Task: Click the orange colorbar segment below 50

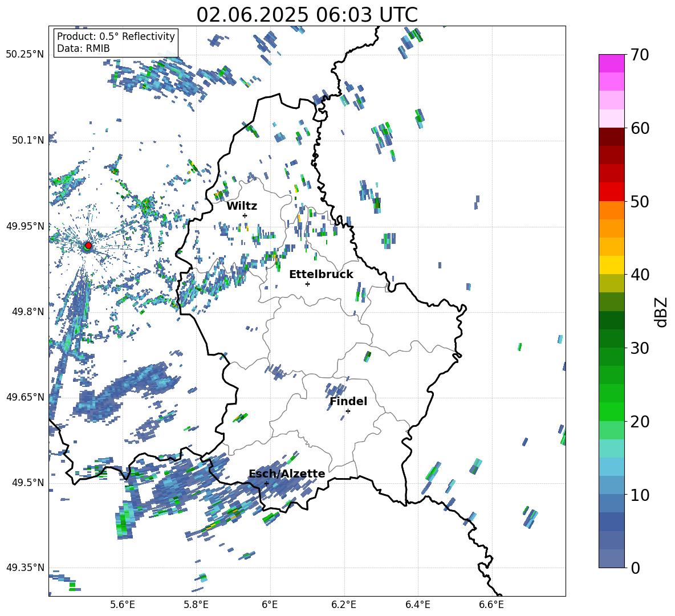Action: click(611, 210)
